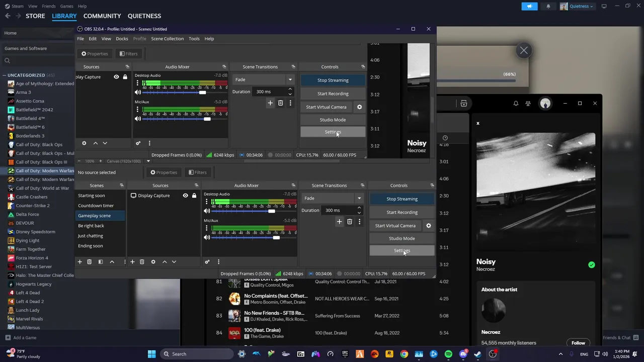Open Spotify profile avatar
This screenshot has width=644, height=362.
pos(545,103)
